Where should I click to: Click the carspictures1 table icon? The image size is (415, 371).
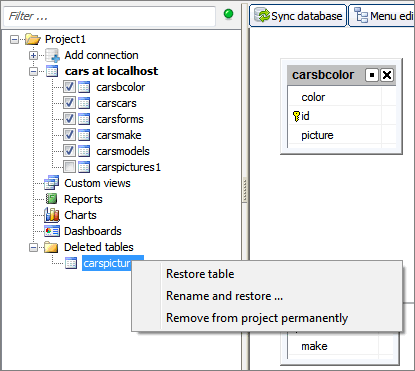click(84, 167)
